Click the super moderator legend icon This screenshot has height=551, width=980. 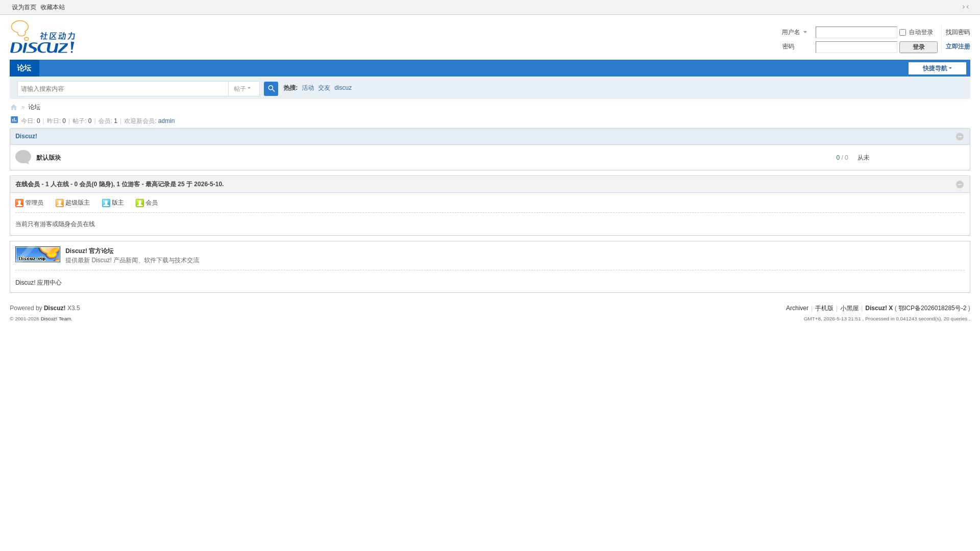click(60, 203)
